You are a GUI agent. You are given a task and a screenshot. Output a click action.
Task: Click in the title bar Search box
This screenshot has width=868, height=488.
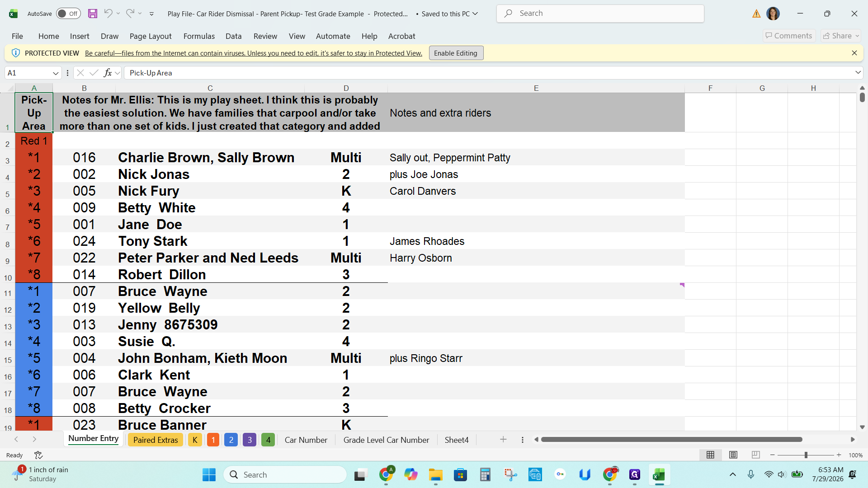600,14
